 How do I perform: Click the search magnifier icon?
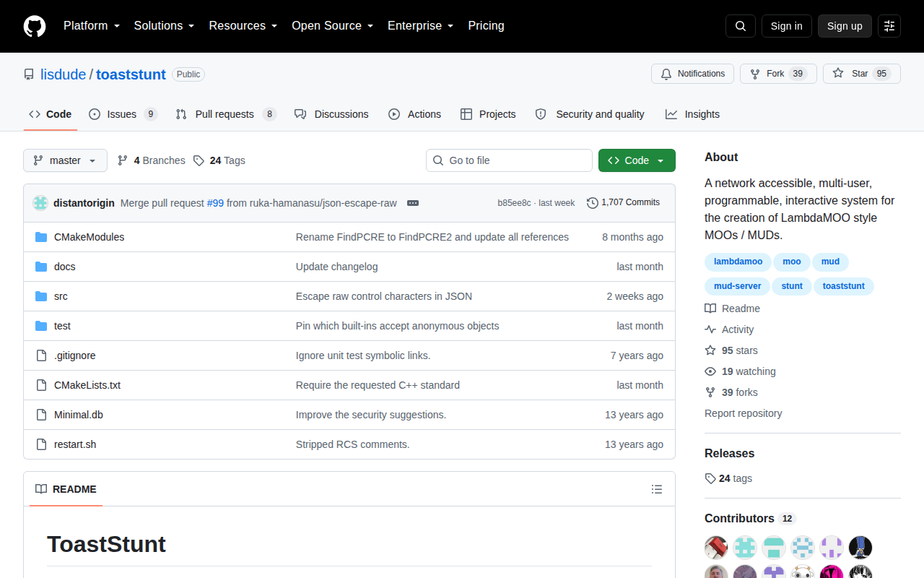click(741, 26)
